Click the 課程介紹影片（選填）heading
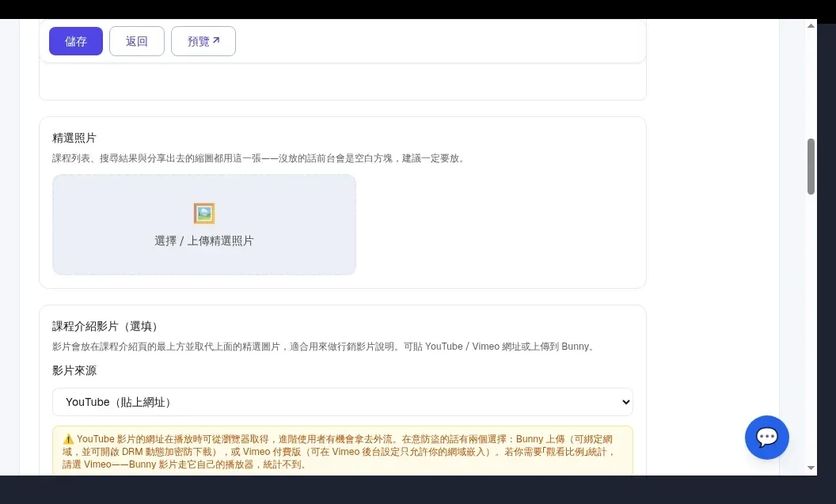This screenshot has height=504, width=836. pos(105,326)
